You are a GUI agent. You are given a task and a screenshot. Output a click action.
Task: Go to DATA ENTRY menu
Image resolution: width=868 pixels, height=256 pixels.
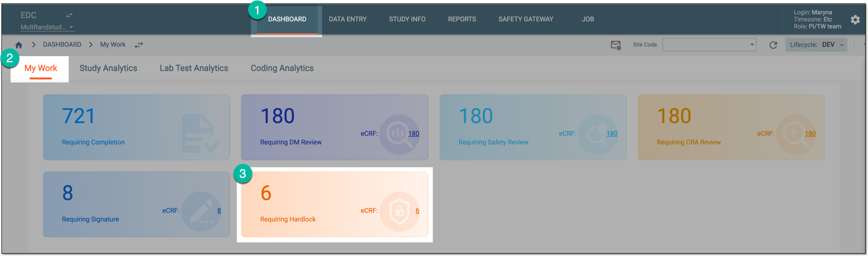pos(348,19)
